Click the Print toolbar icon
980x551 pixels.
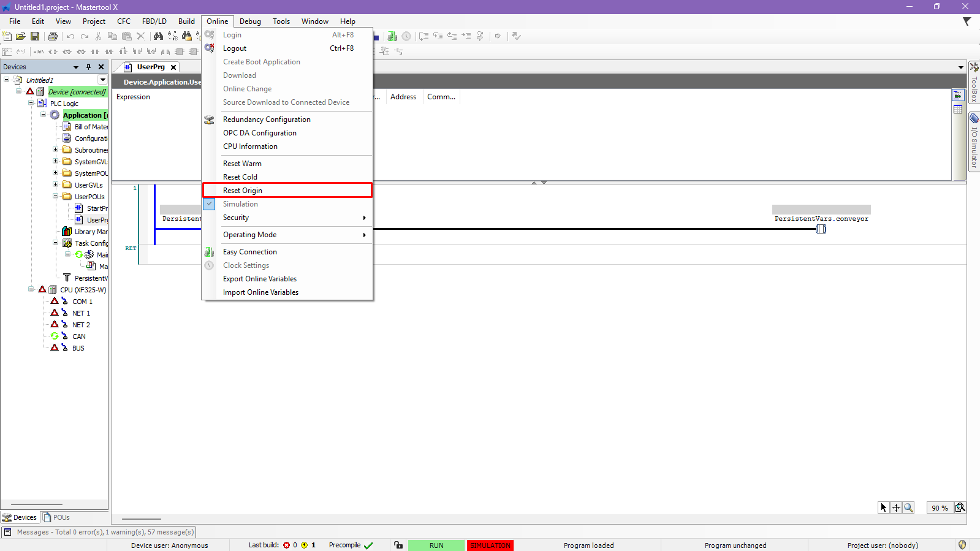click(x=53, y=36)
